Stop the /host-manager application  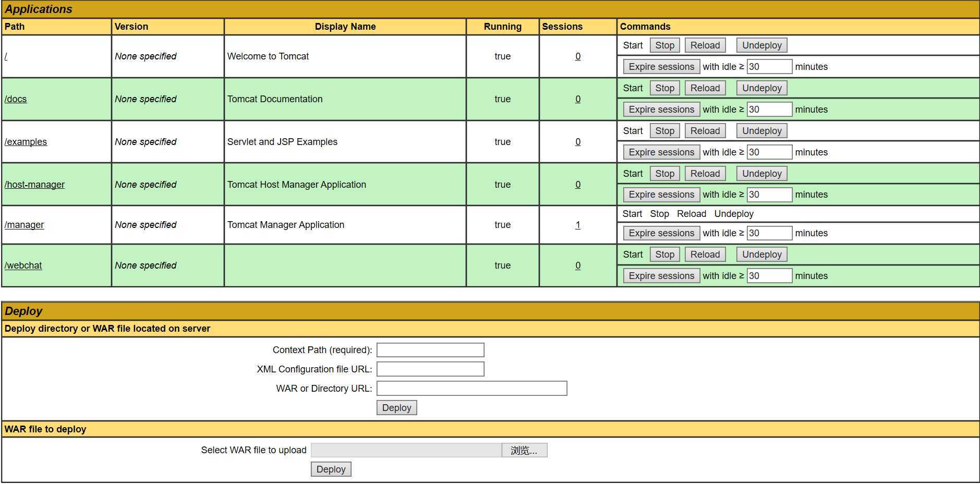[665, 174]
